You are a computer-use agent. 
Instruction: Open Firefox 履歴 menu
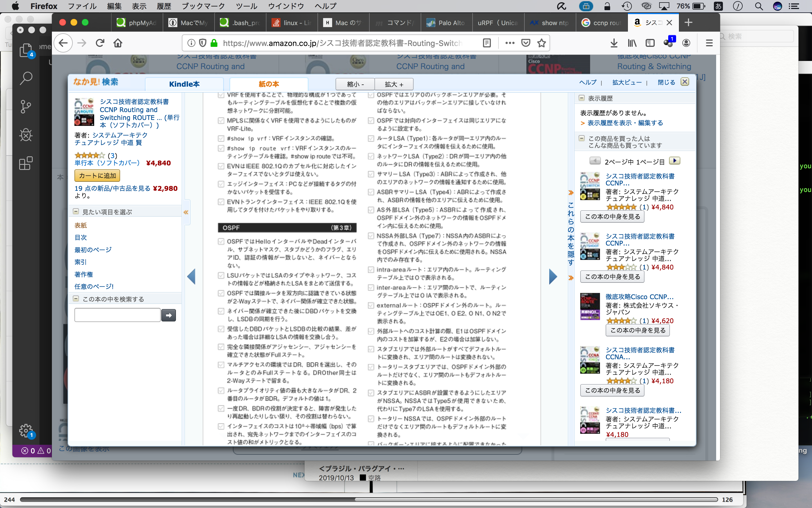(x=164, y=6)
